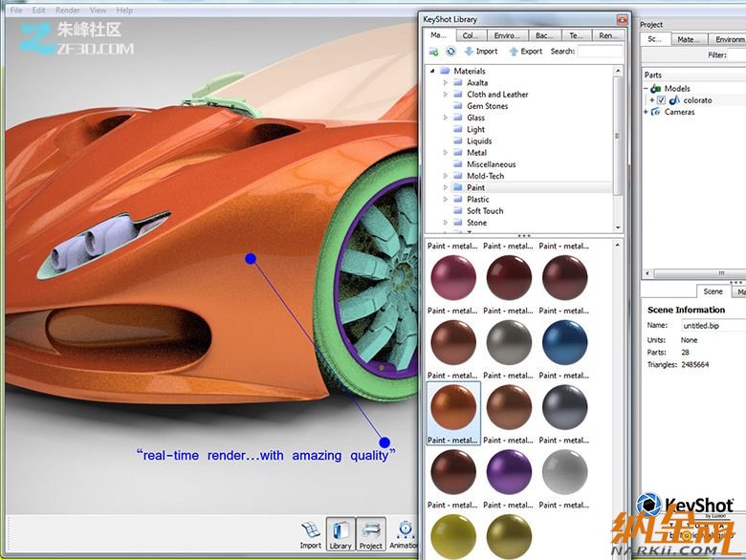Screen dimensions: 746x560
Task: Open the Animation toolbar button
Action: coord(405,535)
